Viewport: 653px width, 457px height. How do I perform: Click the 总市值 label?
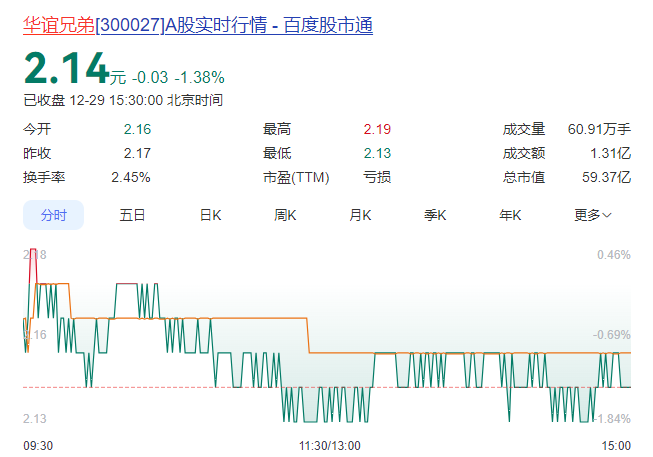[524, 177]
